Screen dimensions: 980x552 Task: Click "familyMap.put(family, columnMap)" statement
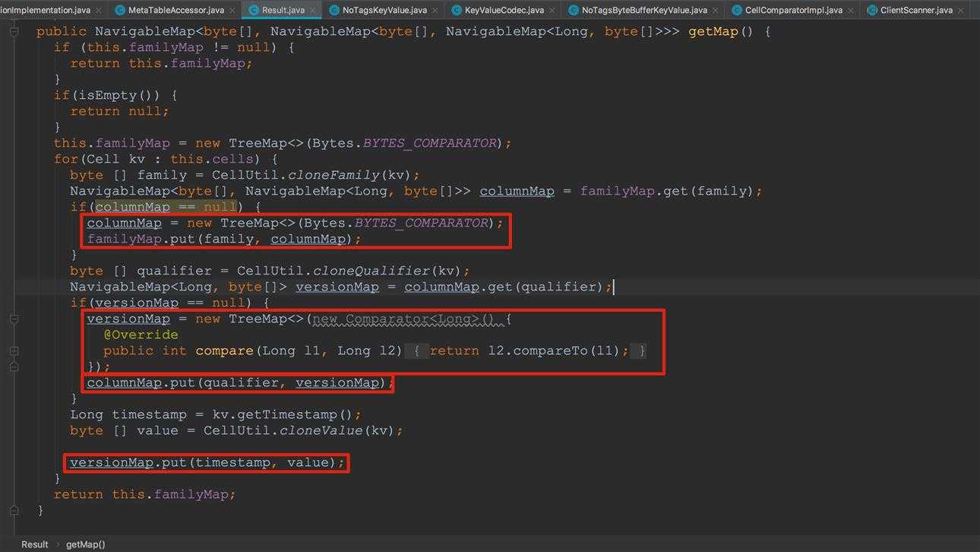point(224,240)
